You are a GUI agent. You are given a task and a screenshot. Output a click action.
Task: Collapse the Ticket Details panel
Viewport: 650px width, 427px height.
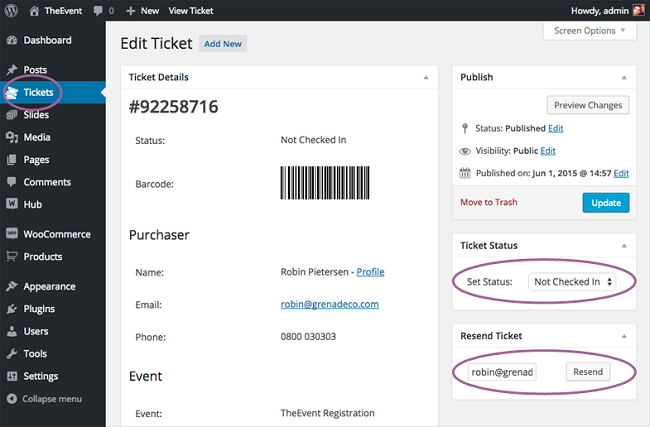click(x=425, y=77)
